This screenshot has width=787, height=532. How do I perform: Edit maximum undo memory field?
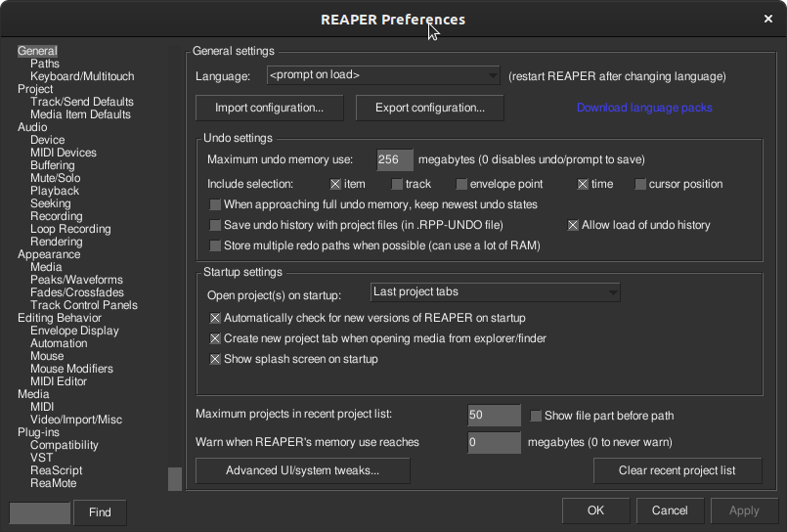coord(395,160)
